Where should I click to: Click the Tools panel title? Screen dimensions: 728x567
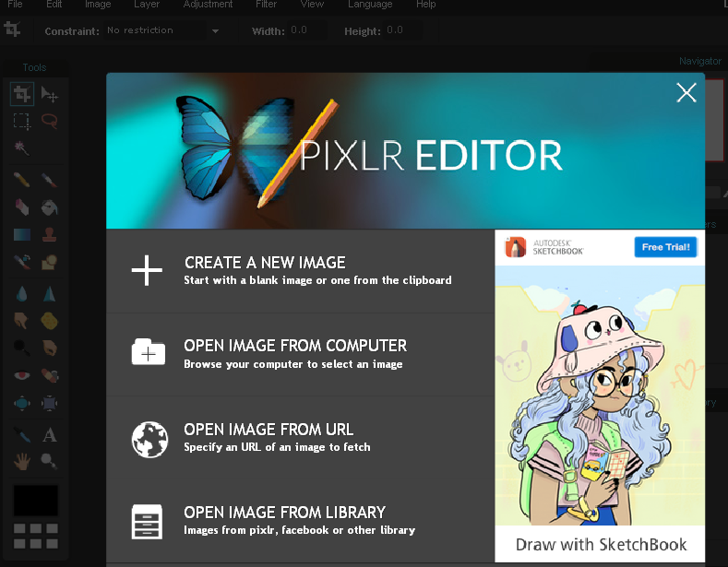(x=34, y=67)
